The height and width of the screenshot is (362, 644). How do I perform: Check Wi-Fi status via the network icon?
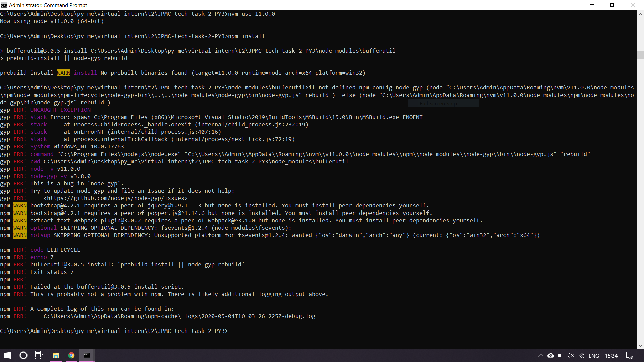pyautogui.click(x=581, y=355)
